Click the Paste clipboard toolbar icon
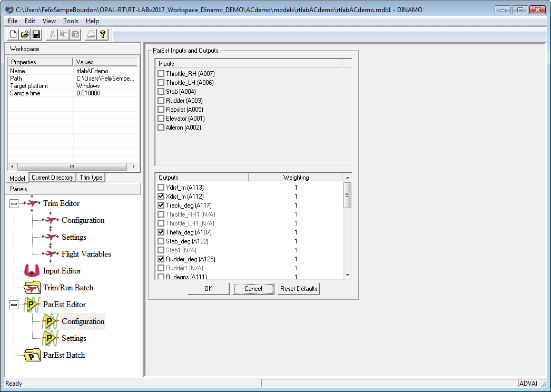551x392 pixels. point(75,34)
